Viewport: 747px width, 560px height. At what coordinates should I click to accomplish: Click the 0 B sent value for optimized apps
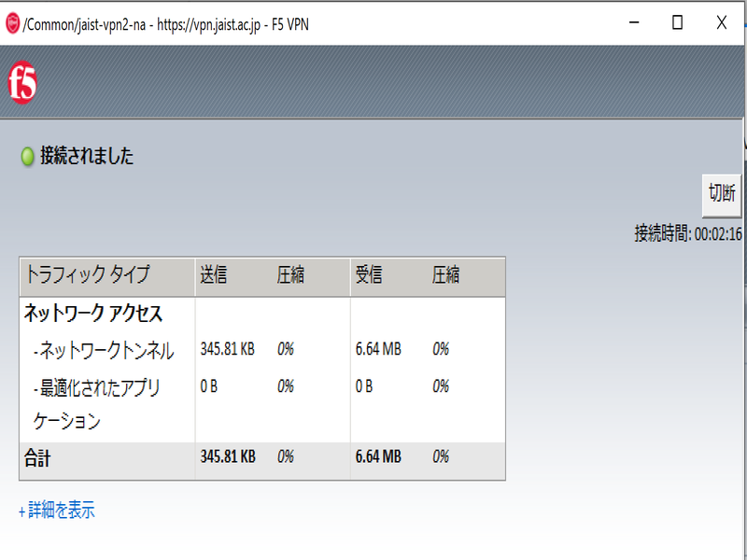click(x=208, y=386)
